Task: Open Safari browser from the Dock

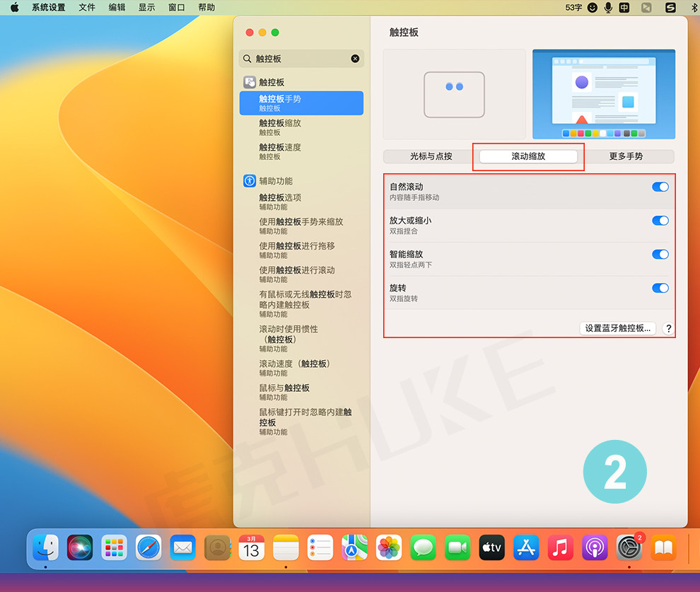Action: [x=148, y=547]
